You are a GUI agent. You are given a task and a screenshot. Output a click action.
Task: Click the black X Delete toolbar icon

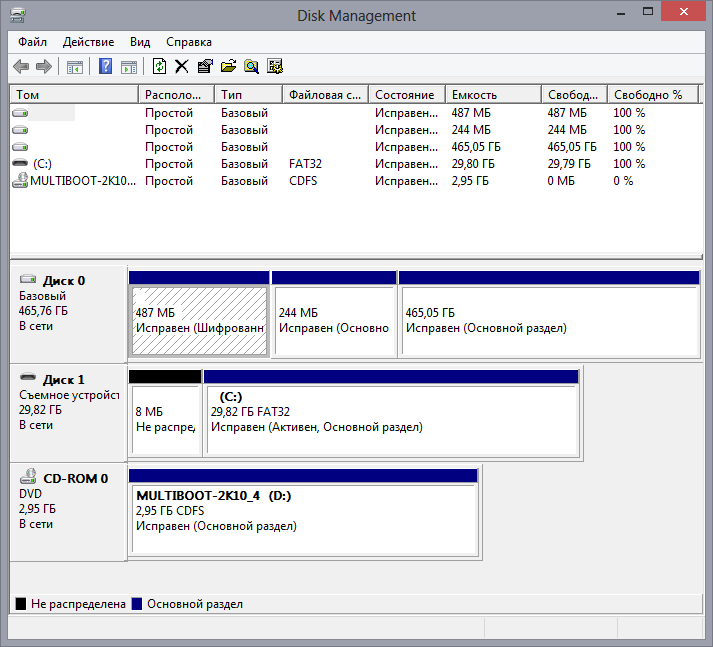[181, 67]
